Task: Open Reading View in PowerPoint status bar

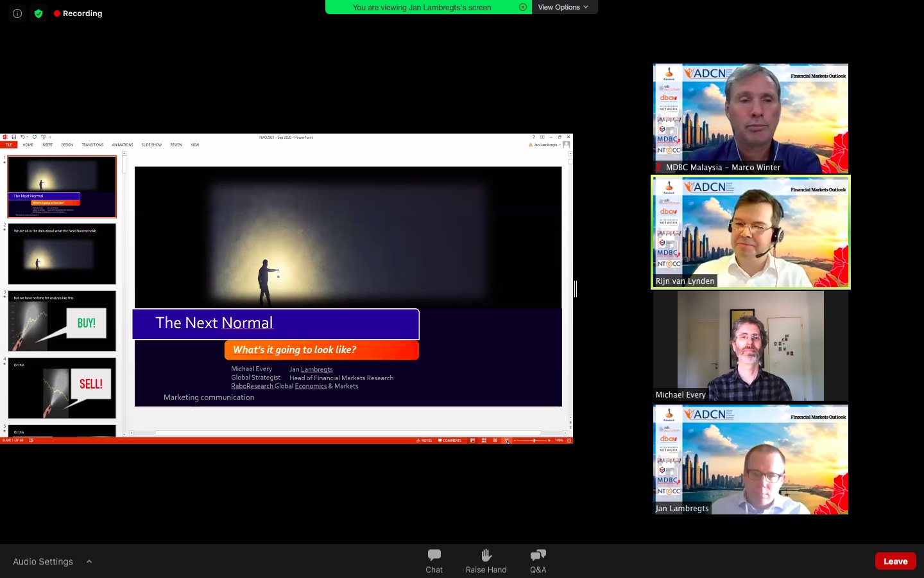Action: pos(495,441)
